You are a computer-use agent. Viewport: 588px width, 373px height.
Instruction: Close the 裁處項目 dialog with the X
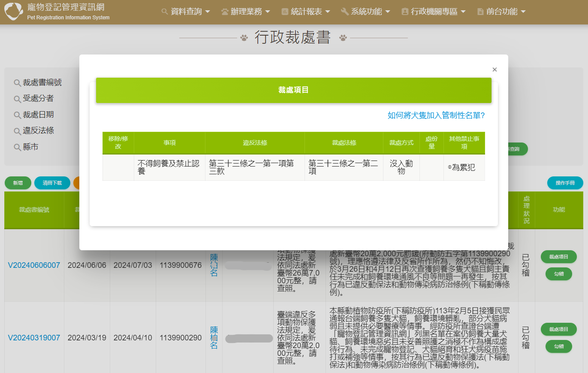click(x=495, y=70)
